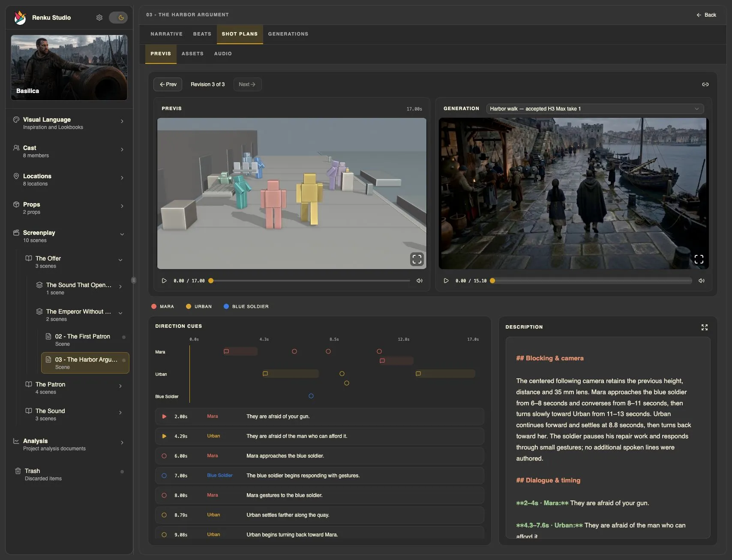Image resolution: width=732 pixels, height=560 pixels.
Task: Collapse the Screenplay section chevron
Action: tap(122, 234)
